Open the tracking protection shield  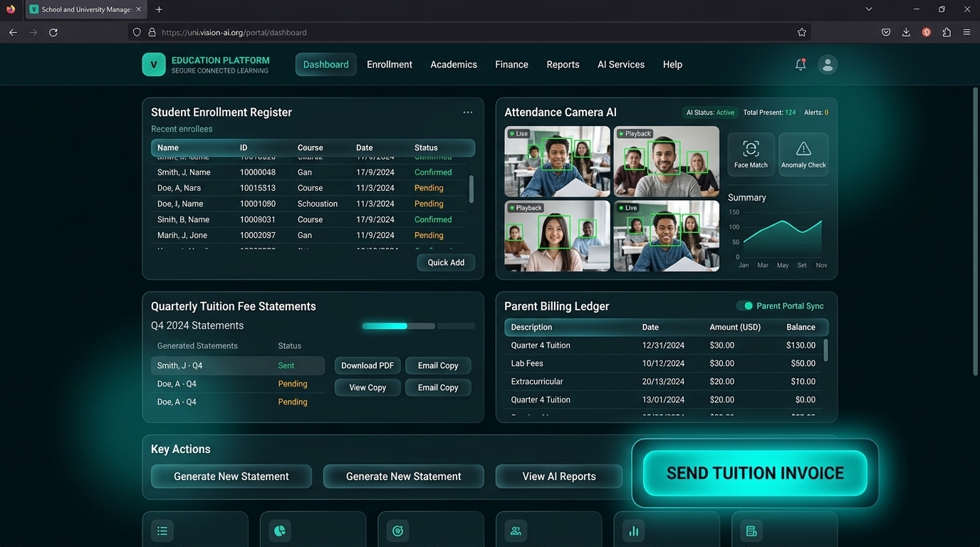point(137,32)
